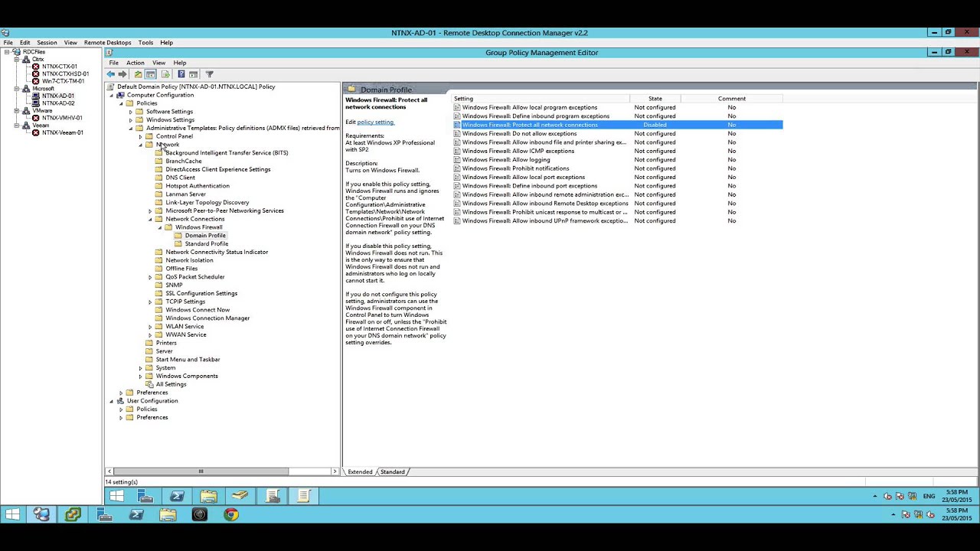Select 'Prohibit notifications' policy row
The width and height of the screenshot is (980, 551).
tap(618, 168)
